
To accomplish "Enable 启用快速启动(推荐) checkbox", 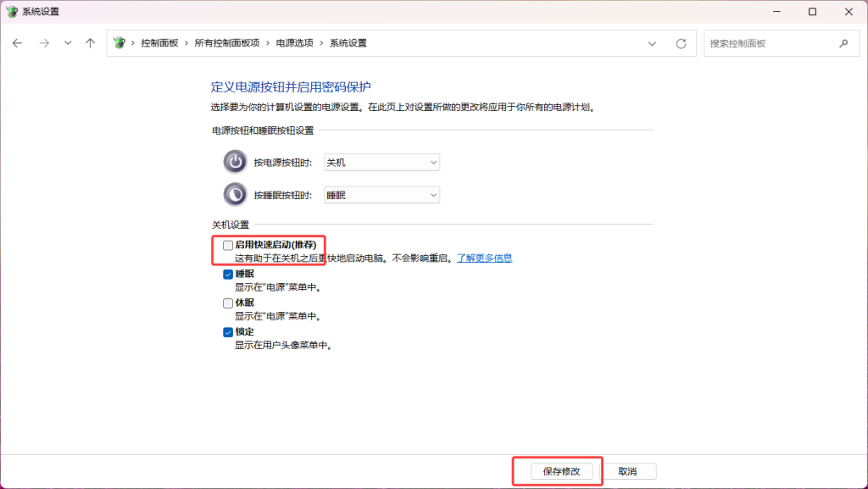I will tap(227, 245).
